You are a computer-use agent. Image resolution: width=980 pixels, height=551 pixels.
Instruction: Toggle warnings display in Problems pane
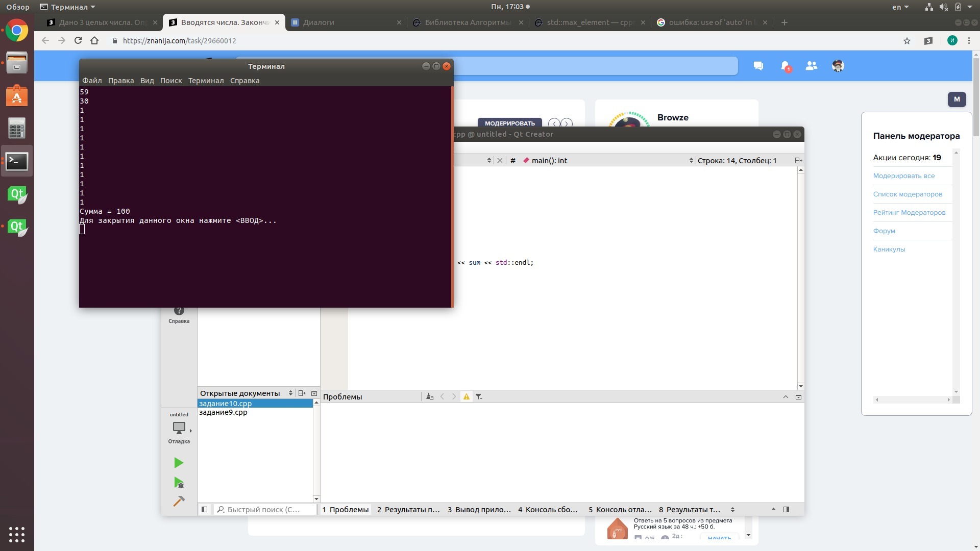(467, 397)
